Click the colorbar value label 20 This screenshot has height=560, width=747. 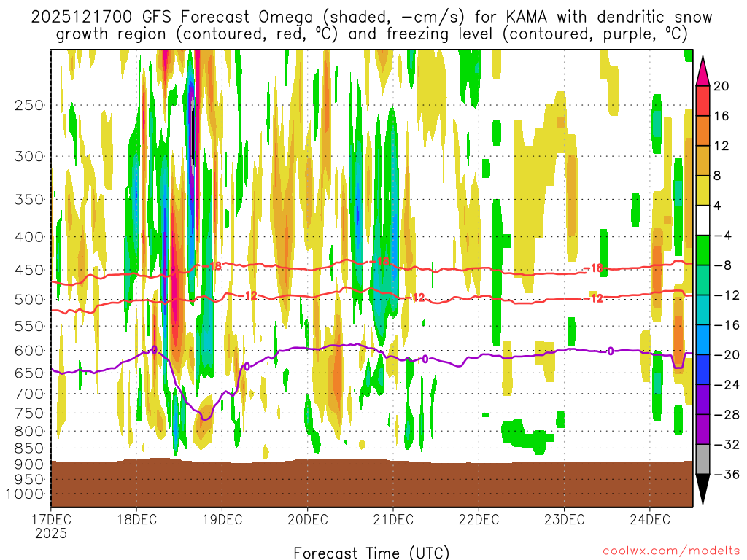[721, 86]
